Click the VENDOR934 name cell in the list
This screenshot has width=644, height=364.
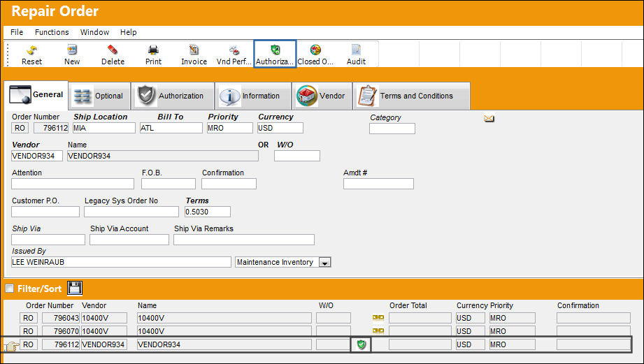(224, 344)
